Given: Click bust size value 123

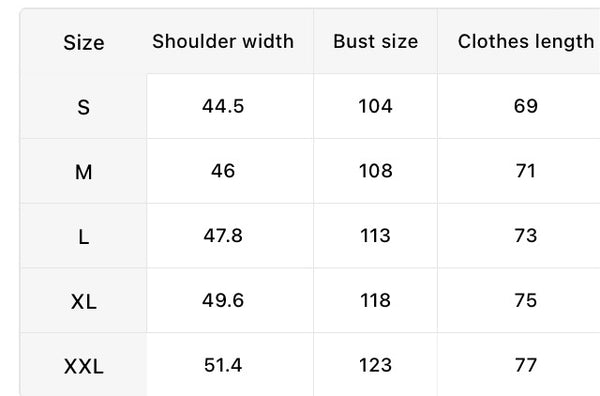Looking at the screenshot, I should (x=375, y=365).
